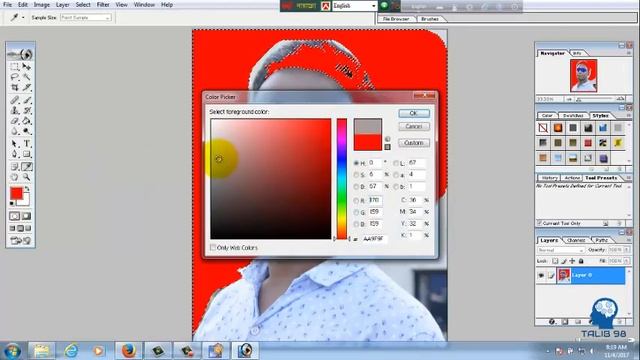Viewport: 640px width, 360px height.
Task: Open the Opacity slider arrow in Layers
Action: (627, 249)
